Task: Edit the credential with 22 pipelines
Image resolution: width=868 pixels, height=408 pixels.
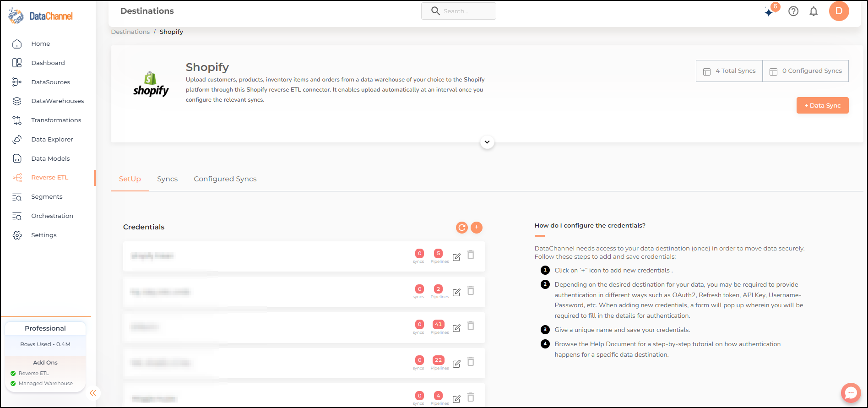Action: (x=456, y=364)
